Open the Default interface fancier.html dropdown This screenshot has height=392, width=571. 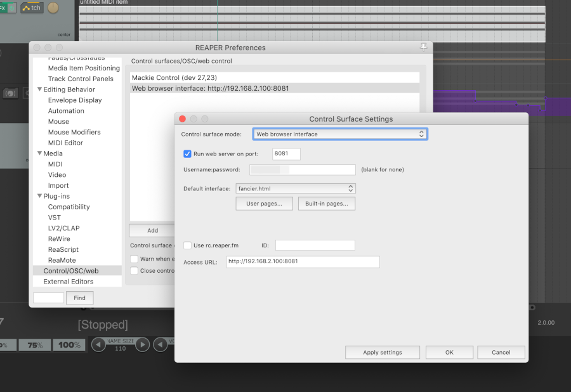[295, 188]
